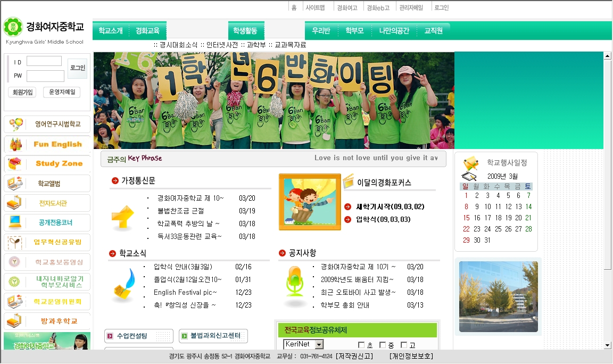Click the 방과후학교 sidebar banner
This screenshot has height=364, width=613.
tap(47, 321)
